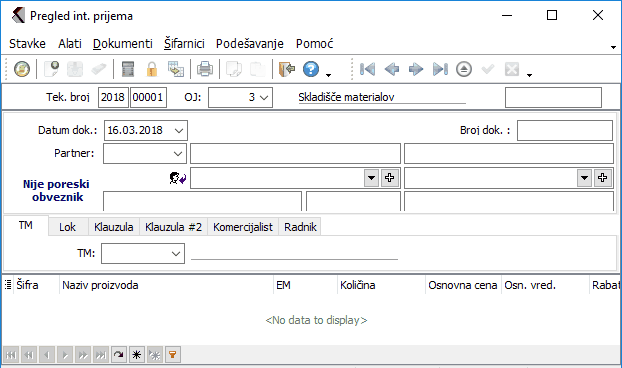Expand first dropdown arrow below partner name
Image resolution: width=622 pixels, height=368 pixels.
click(371, 178)
